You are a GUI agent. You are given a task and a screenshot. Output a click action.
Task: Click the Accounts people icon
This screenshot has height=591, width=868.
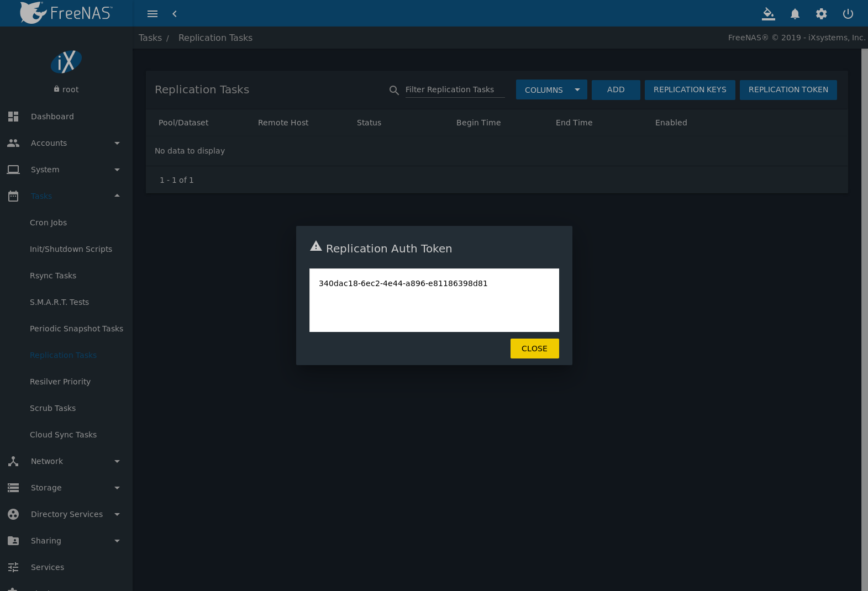13,143
